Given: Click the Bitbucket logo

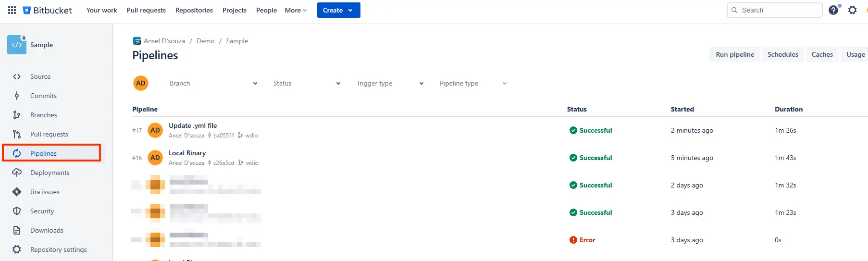Looking at the screenshot, I should click(x=48, y=10).
